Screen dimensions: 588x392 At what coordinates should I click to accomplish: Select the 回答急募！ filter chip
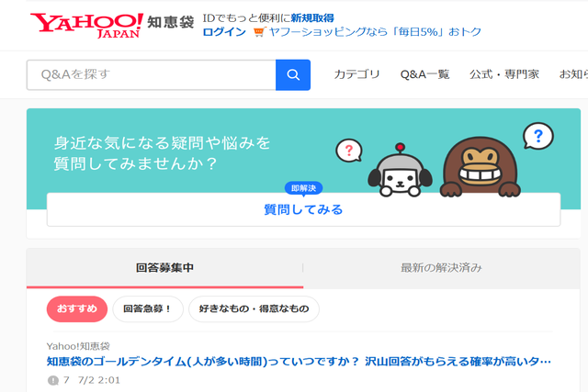coord(148,309)
